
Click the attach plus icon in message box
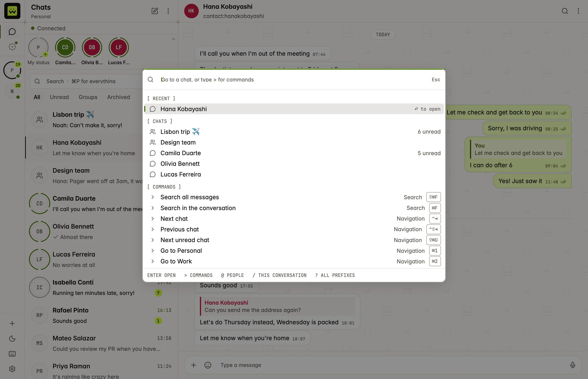[194, 365]
